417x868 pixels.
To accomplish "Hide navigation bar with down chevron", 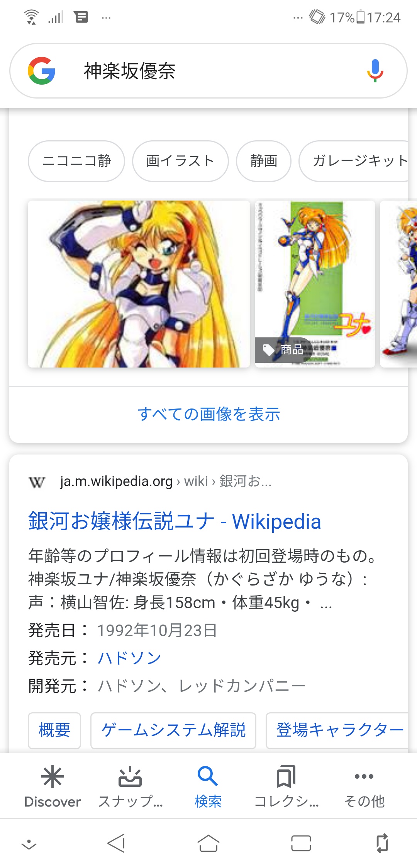I will click(x=29, y=844).
